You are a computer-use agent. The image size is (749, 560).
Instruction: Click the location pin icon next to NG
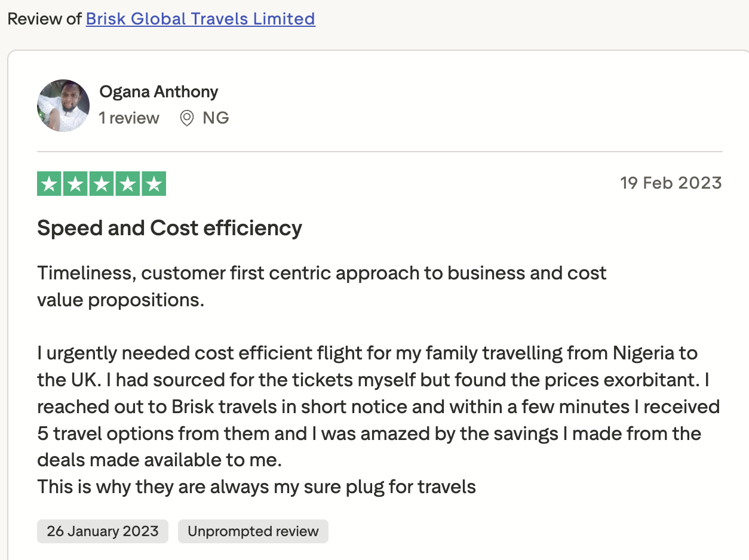[x=187, y=118]
